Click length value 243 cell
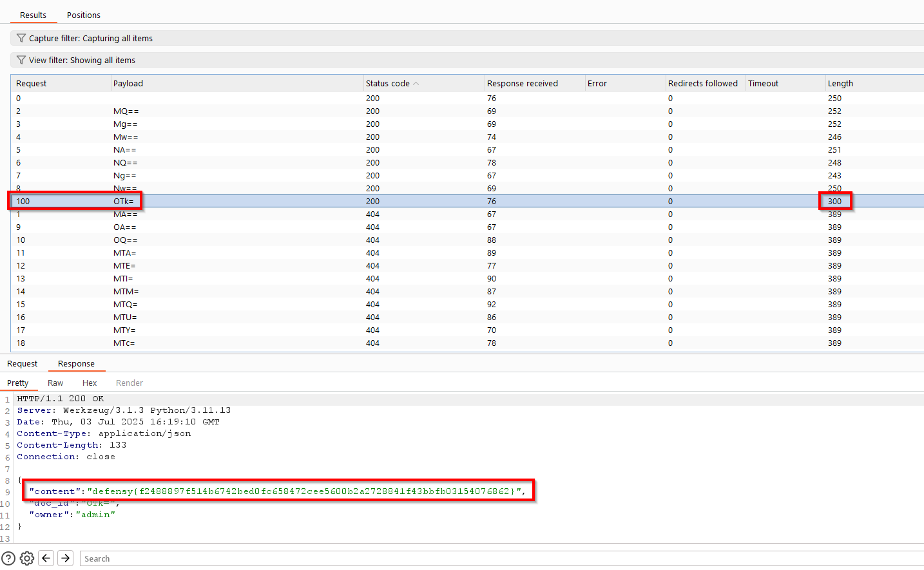The image size is (924, 570). [x=834, y=176]
